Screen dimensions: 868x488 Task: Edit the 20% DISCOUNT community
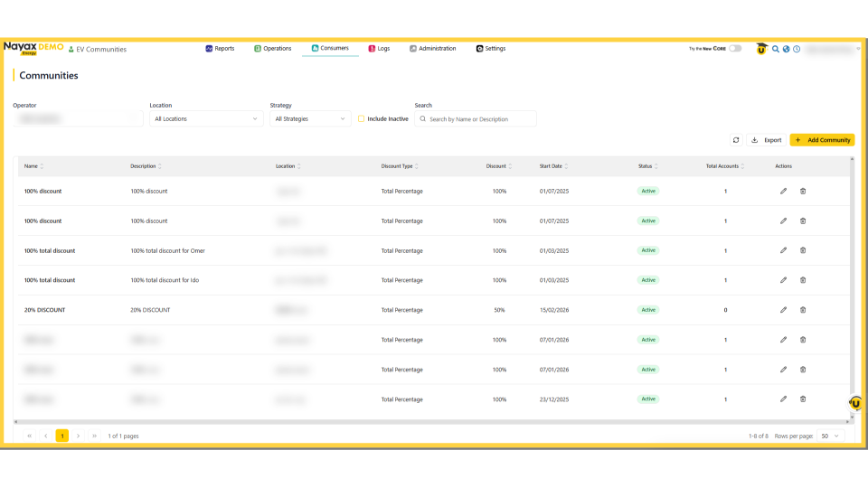(x=783, y=310)
